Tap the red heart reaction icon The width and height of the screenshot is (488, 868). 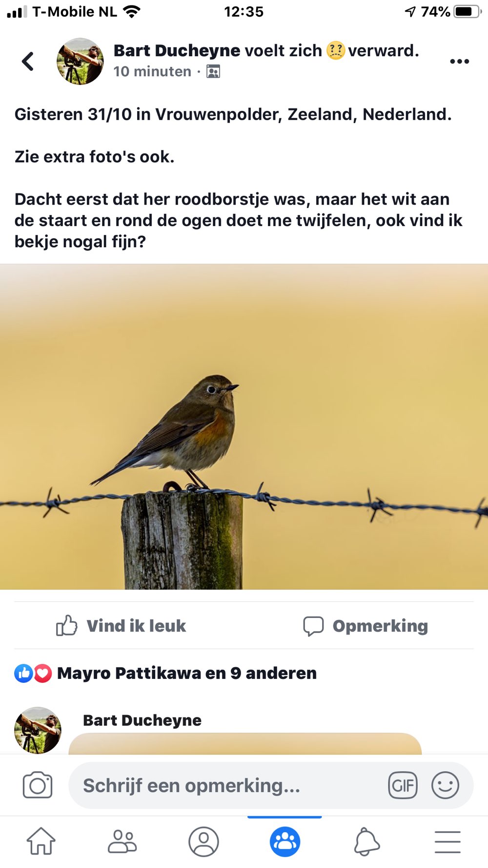[43, 674]
